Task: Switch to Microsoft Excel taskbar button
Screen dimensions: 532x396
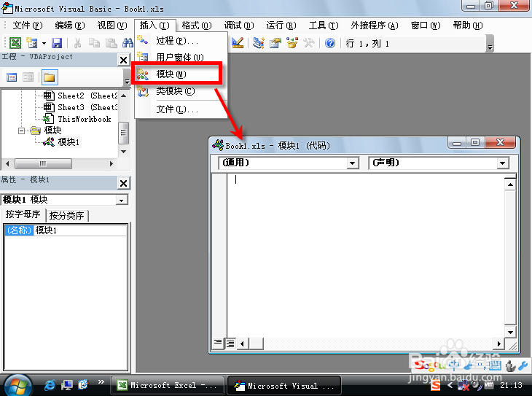Action: click(168, 386)
